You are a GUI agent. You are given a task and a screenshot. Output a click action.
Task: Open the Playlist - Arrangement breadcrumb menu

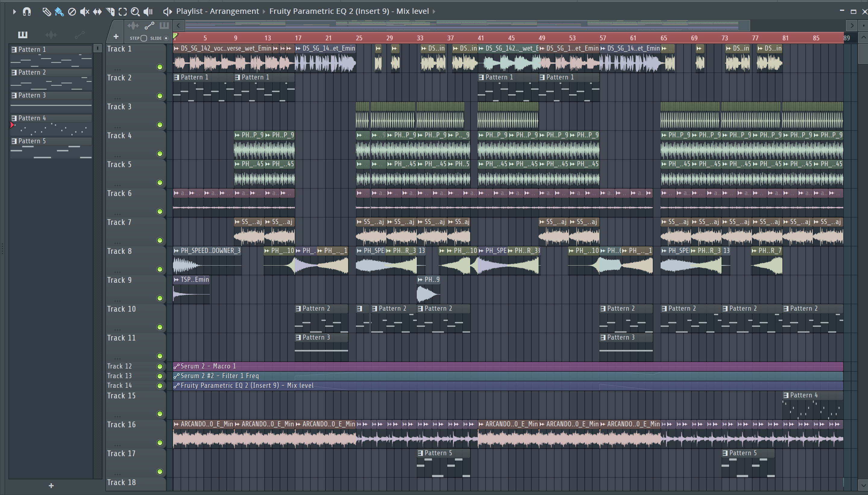pyautogui.click(x=217, y=11)
